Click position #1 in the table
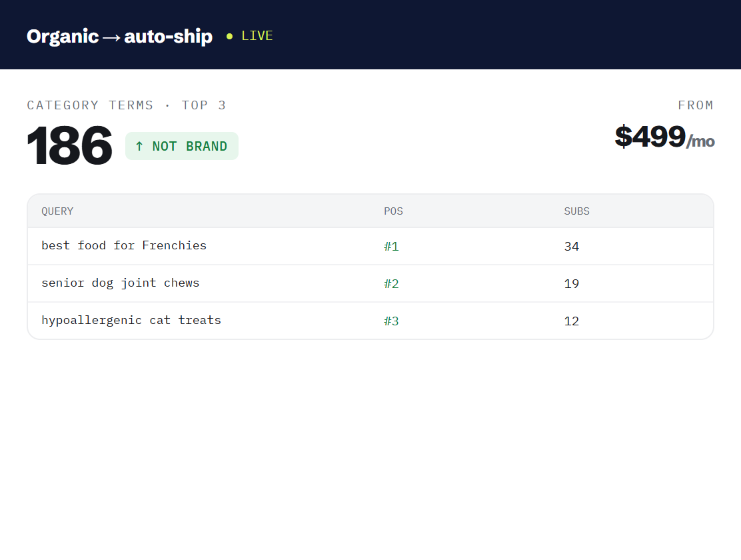 tap(391, 247)
